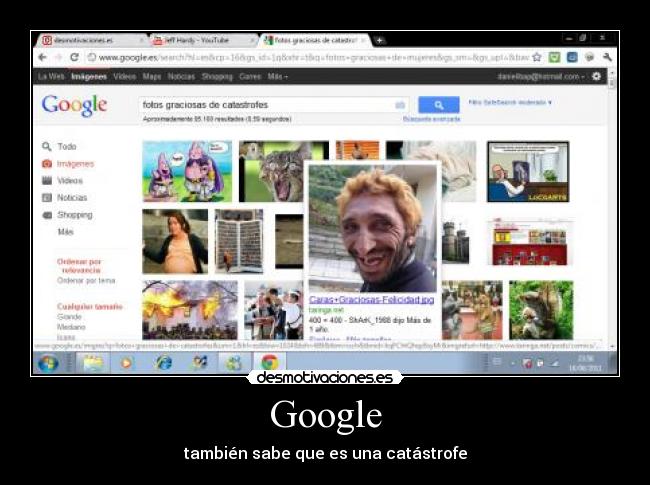
Task: Switch to the desmotivaciones.es tab
Action: [93, 40]
